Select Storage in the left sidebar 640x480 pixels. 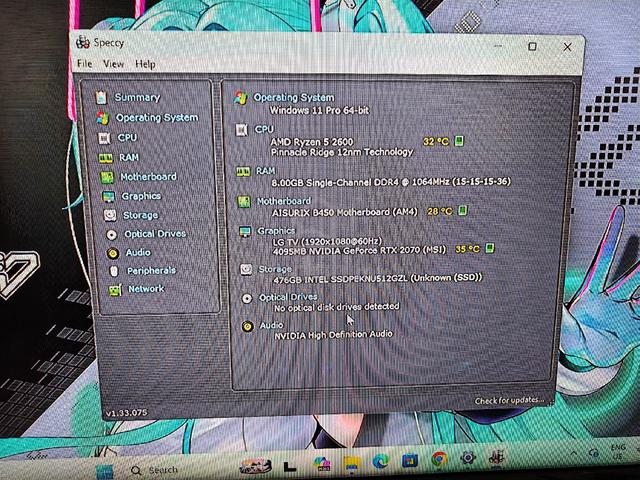click(140, 215)
